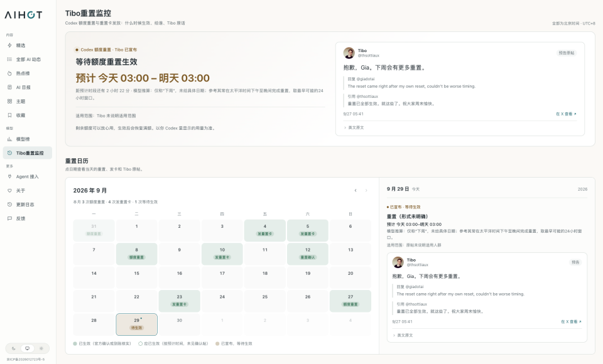Screen dimensions: 603x364
Task: Click the 等待额度重置生效 heading
Action: tap(107, 62)
